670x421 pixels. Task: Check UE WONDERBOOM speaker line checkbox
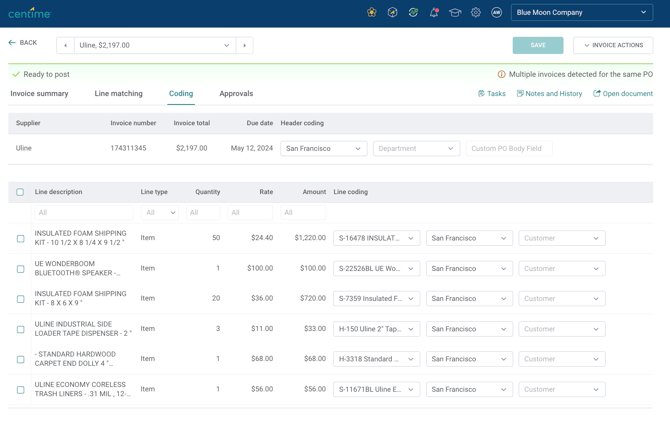coord(21,269)
